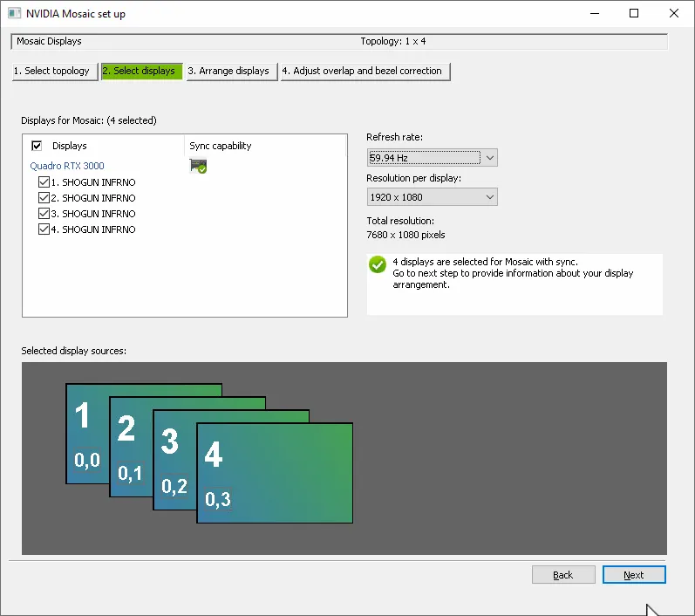
Task: Click the Next button
Action: pyautogui.click(x=634, y=575)
